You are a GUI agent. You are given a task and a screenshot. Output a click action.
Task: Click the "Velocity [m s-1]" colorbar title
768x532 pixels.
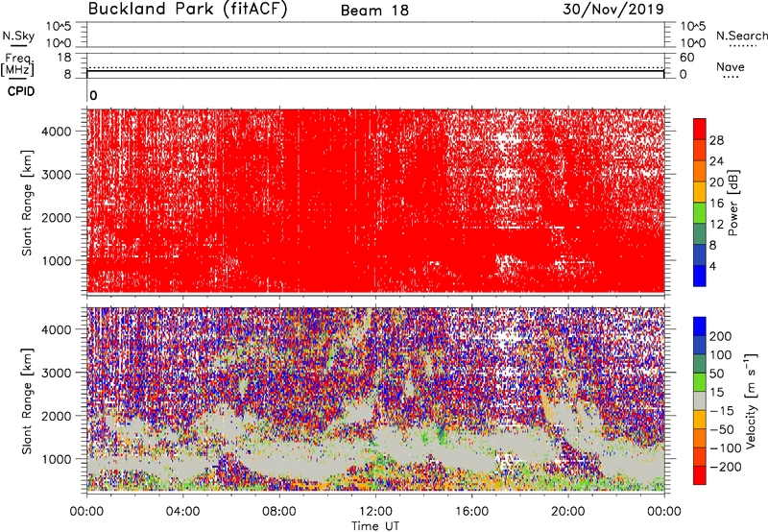click(752, 401)
